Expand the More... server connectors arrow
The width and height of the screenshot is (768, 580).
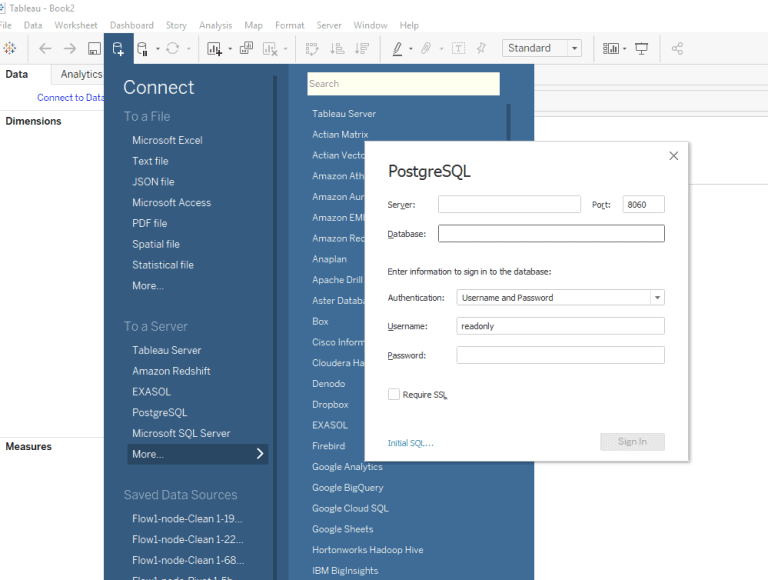click(x=260, y=454)
